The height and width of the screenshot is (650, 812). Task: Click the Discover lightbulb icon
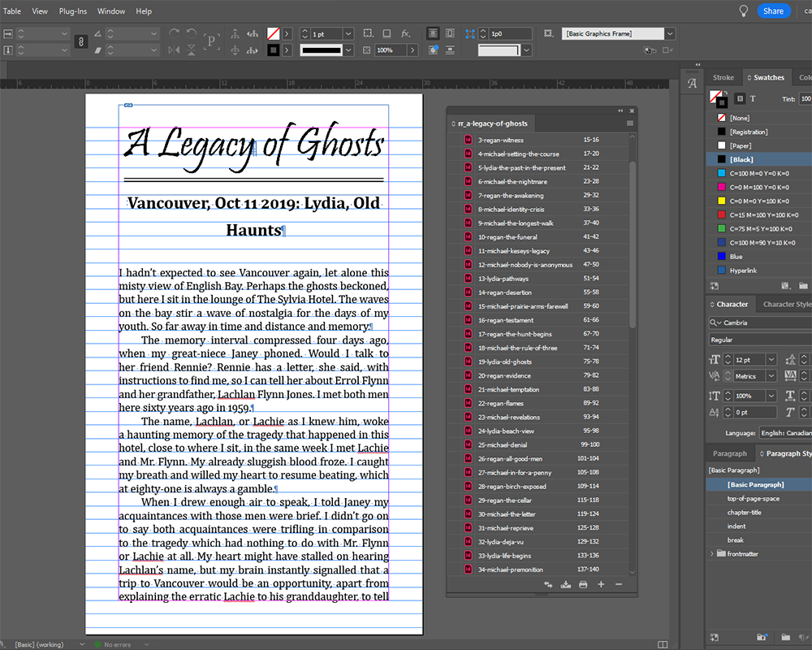click(743, 11)
